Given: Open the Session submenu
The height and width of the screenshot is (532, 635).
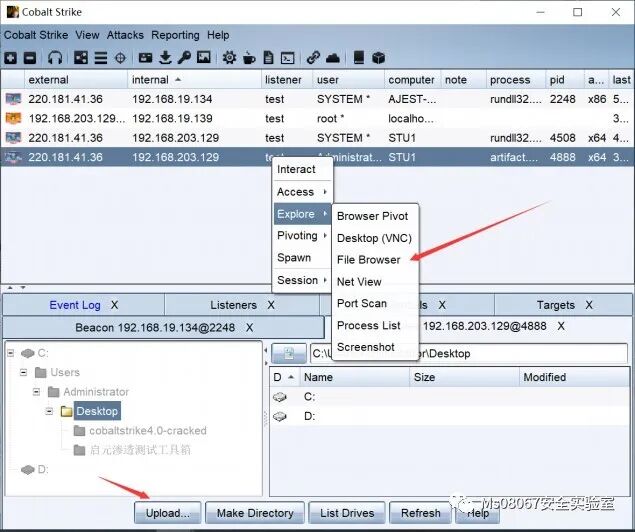Looking at the screenshot, I should [x=302, y=280].
